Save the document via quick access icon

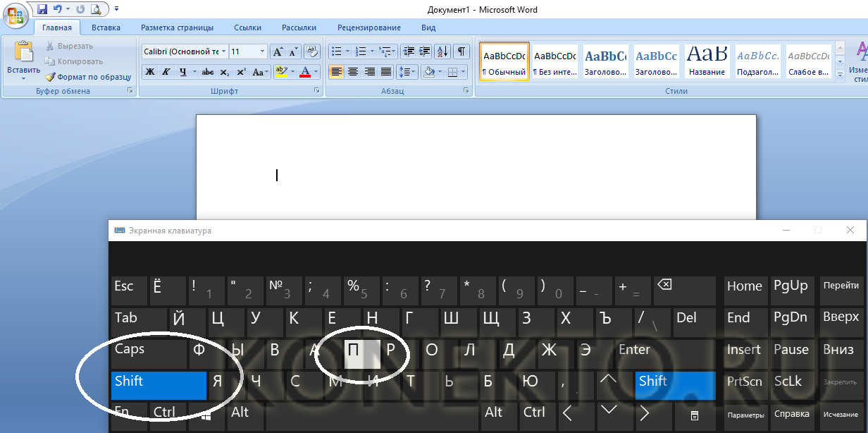[x=42, y=9]
